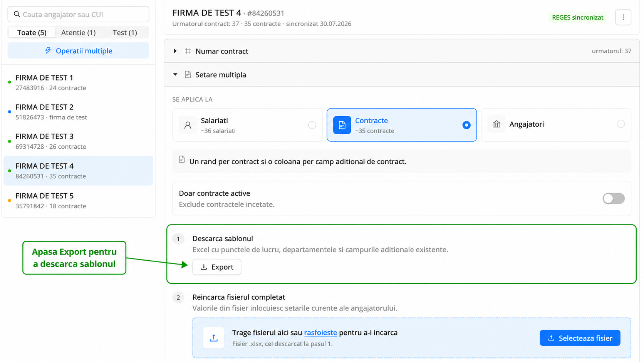Click the '#84260531' header number
Screen dimensions: 644x362
(x=266, y=13)
